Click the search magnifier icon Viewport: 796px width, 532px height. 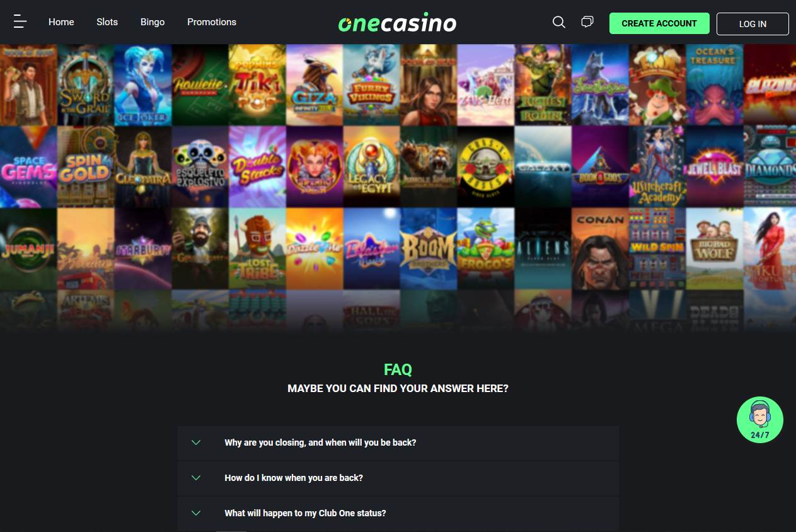[x=559, y=22]
